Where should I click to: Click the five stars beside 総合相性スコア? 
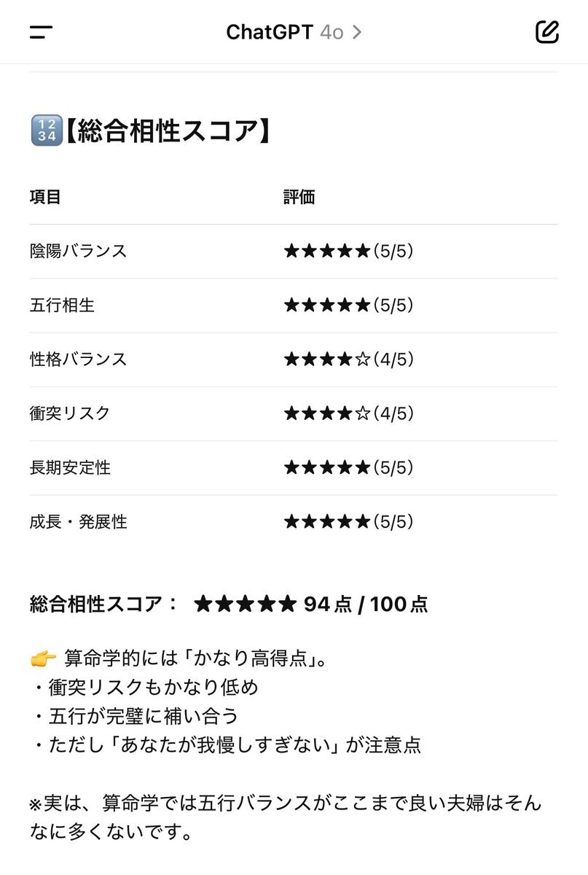(246, 604)
